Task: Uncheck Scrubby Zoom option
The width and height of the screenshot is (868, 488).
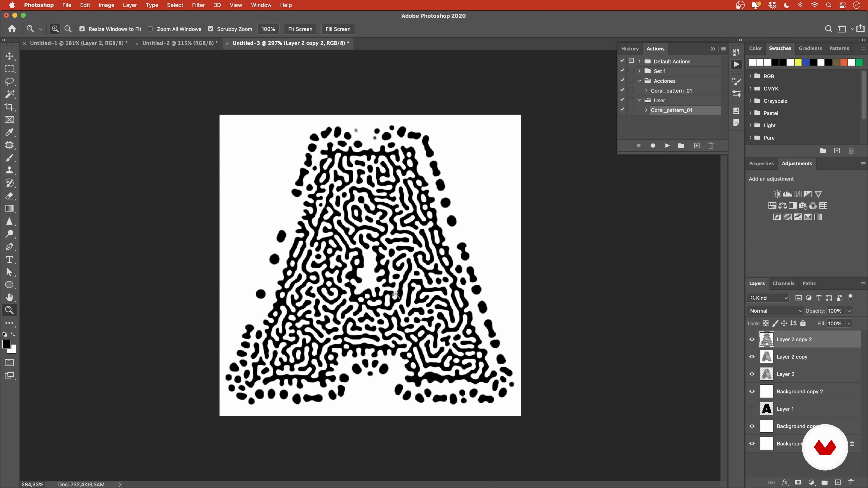Action: click(x=211, y=29)
